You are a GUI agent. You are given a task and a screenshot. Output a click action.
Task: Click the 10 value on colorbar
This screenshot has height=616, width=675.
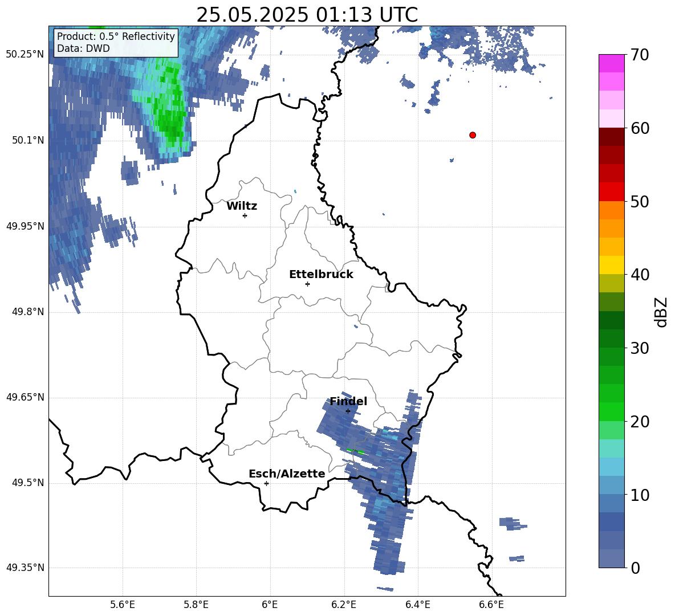pos(640,495)
